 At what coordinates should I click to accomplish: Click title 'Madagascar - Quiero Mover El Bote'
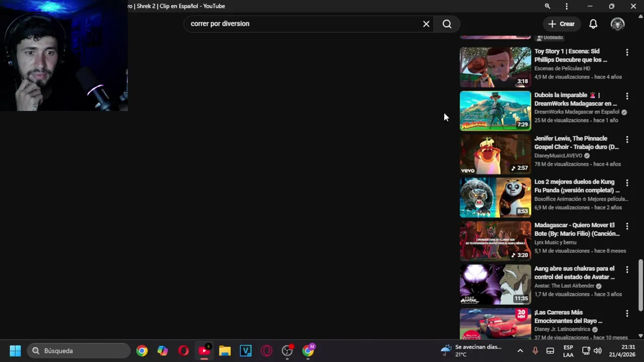pos(577,229)
